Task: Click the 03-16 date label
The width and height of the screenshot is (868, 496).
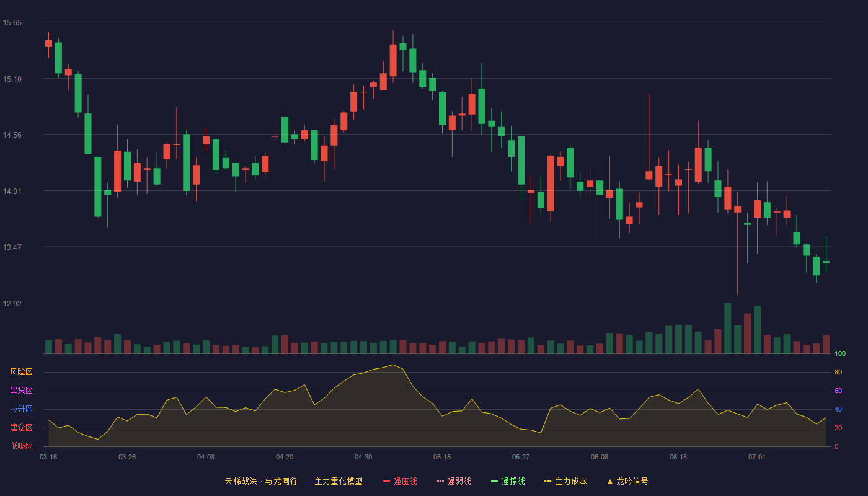Action: [x=48, y=457]
